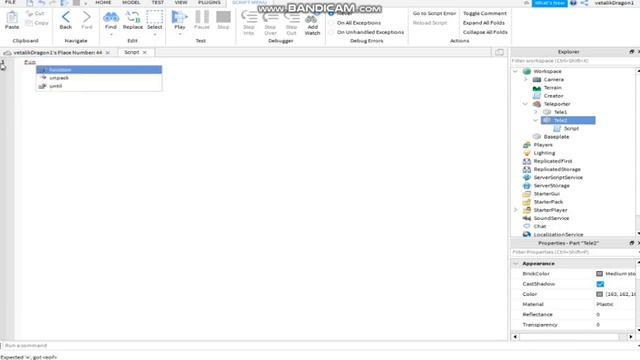The height and width of the screenshot is (360, 640).
Task: Select the Script under Tele2
Action: click(x=571, y=129)
